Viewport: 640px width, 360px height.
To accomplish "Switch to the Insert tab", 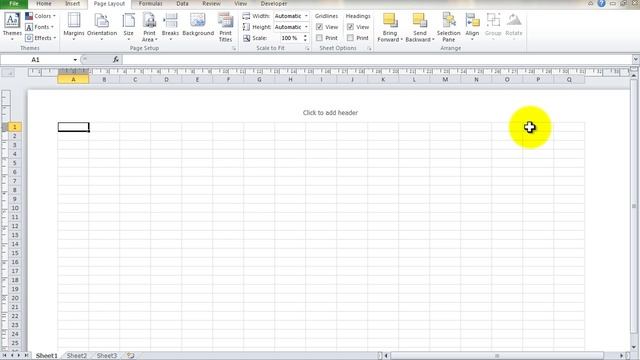I will click(x=73, y=4).
